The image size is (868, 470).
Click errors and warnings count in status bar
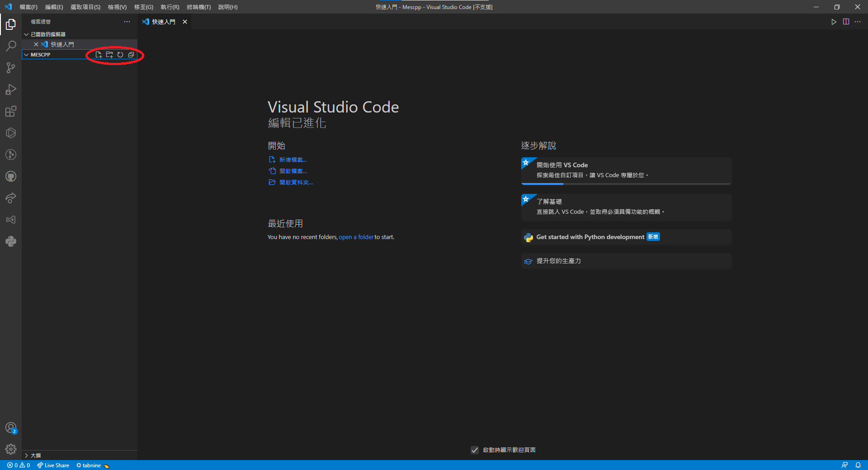point(19,465)
